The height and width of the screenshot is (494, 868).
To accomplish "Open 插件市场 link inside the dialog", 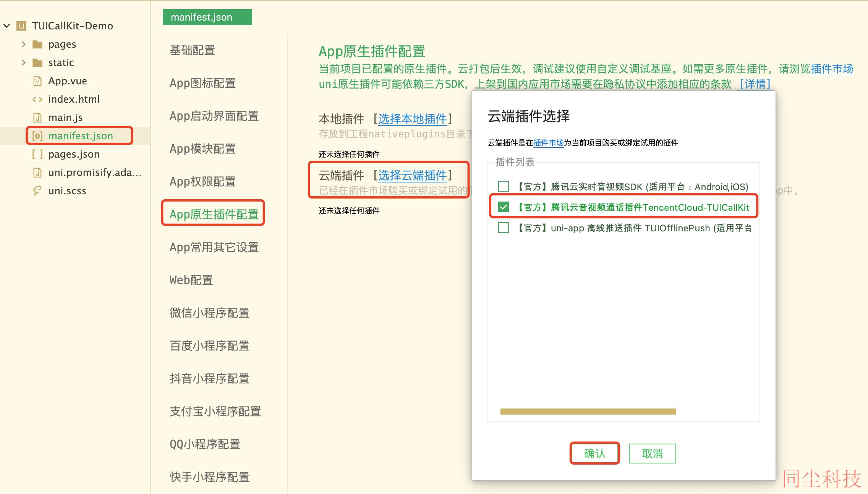I will 549,143.
